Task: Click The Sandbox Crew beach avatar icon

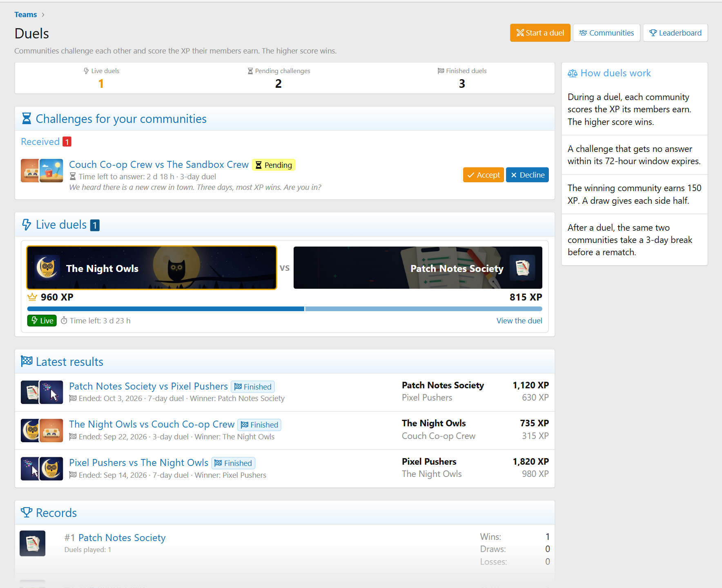Action: click(x=51, y=171)
